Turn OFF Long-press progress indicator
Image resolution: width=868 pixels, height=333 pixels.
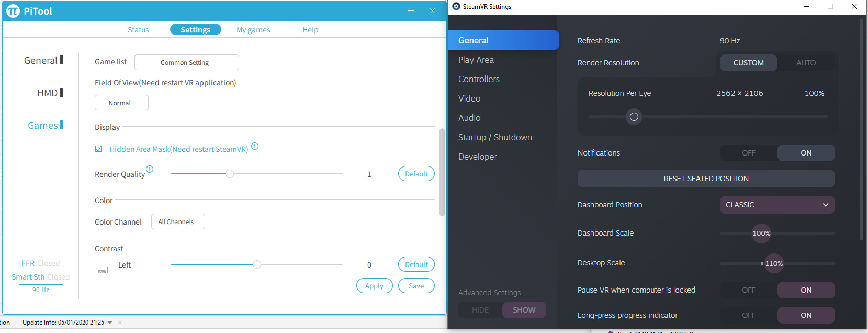click(749, 315)
